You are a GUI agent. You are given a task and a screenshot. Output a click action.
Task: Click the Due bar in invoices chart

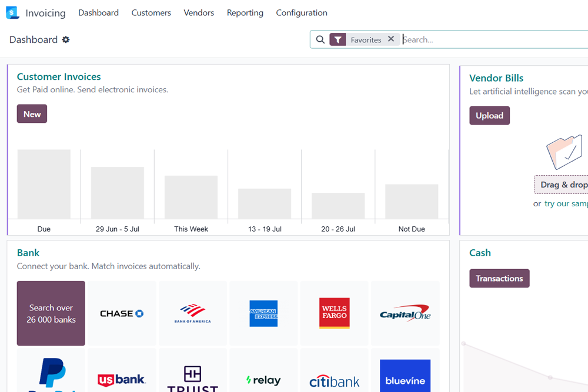[x=44, y=184]
